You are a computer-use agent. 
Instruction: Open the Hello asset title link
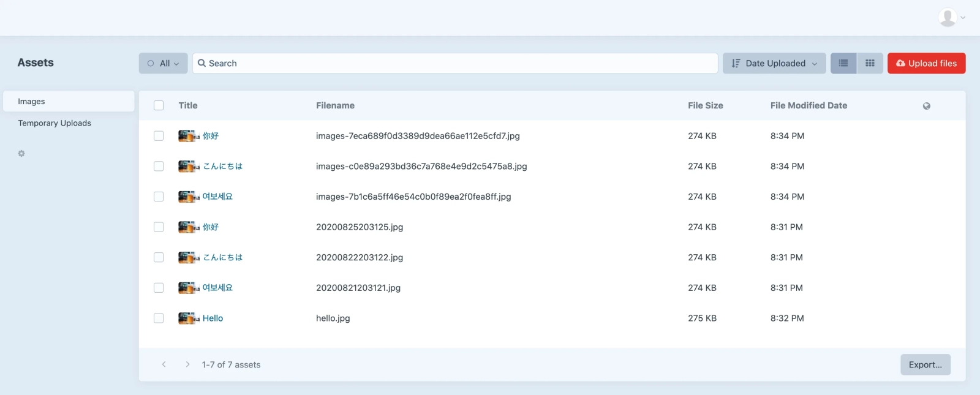point(213,318)
